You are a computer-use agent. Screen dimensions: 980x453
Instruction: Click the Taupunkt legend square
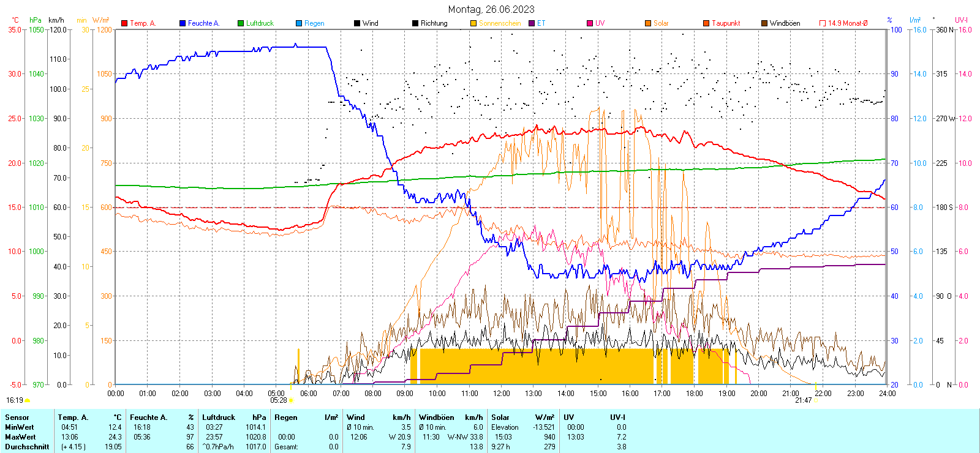point(706,23)
